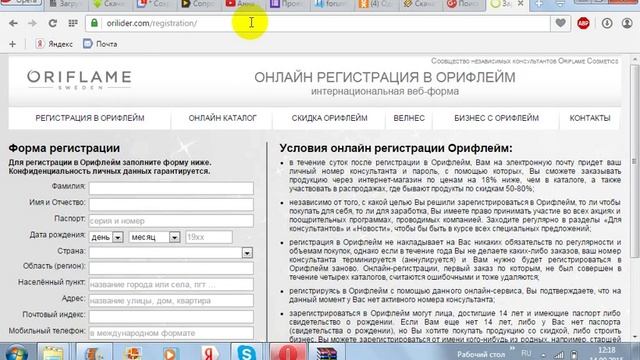Click the Имя и Отчество field
The width and height of the screenshot is (640, 360).
point(171,204)
